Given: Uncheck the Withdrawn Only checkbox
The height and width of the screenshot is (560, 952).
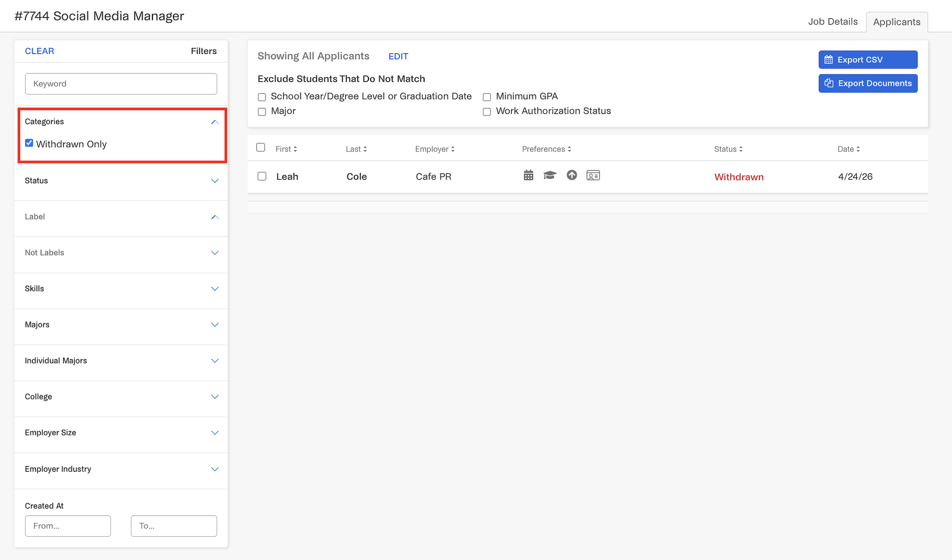Looking at the screenshot, I should pos(29,143).
